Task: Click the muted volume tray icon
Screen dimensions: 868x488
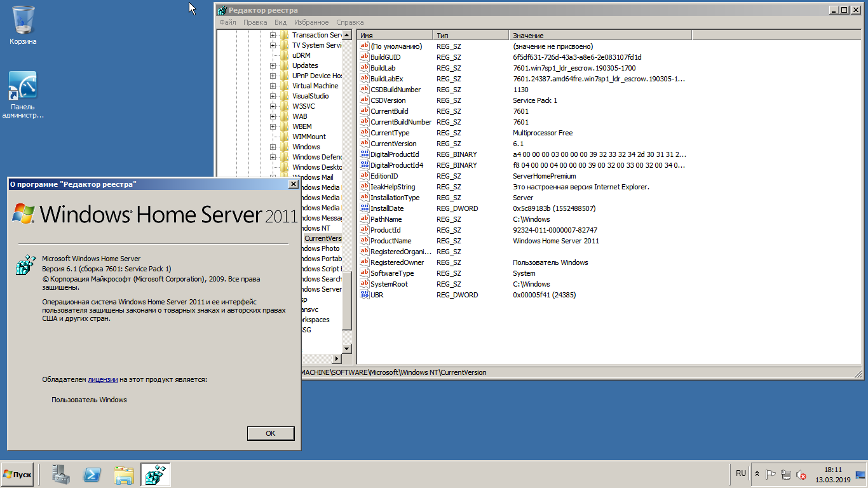Action: pyautogui.click(x=801, y=475)
